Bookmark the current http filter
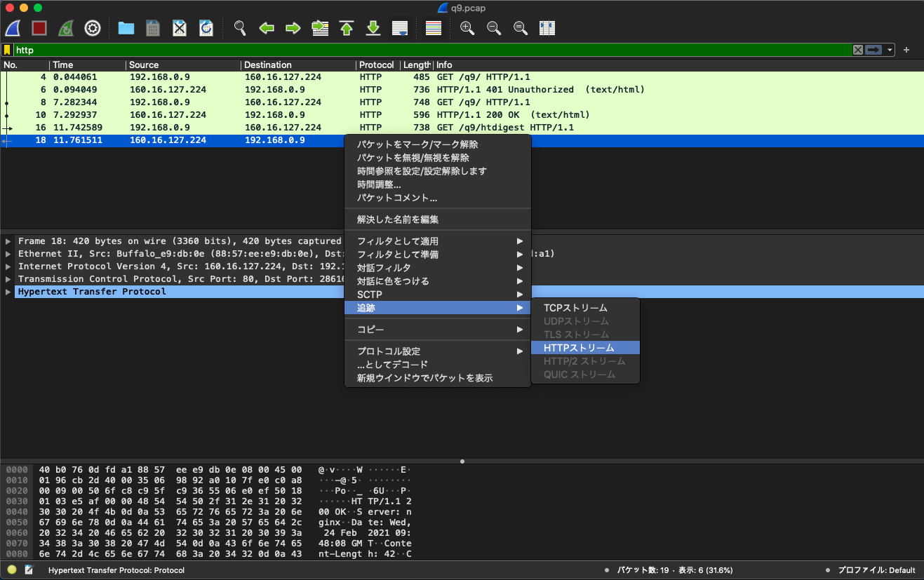 pyautogui.click(x=8, y=50)
